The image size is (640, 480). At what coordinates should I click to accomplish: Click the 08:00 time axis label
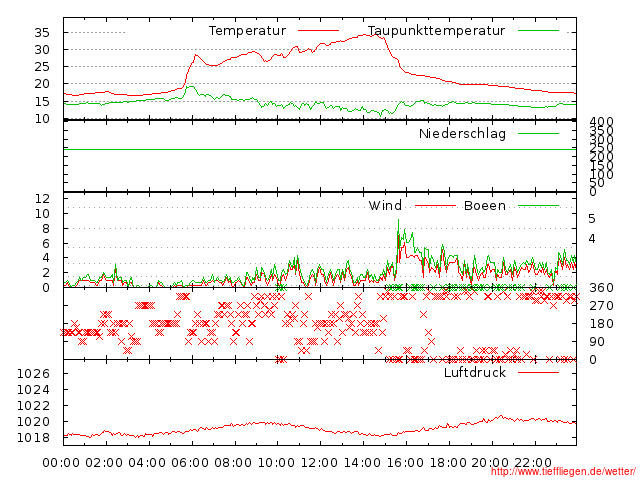coord(233,463)
